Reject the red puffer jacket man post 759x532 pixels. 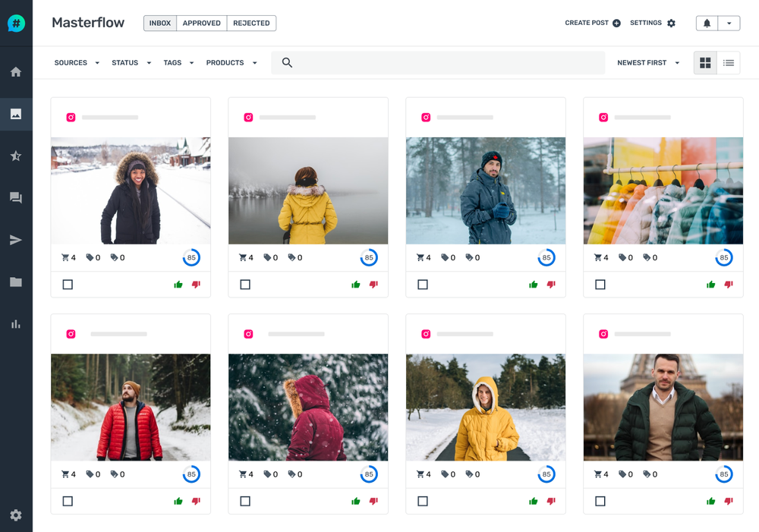click(196, 501)
